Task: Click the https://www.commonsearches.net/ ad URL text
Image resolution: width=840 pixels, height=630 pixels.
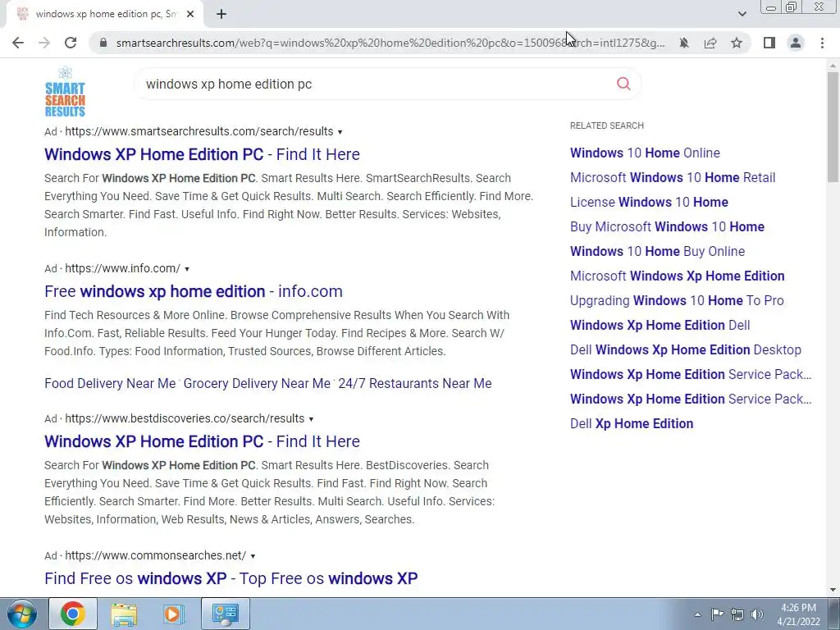Action: tap(155, 555)
